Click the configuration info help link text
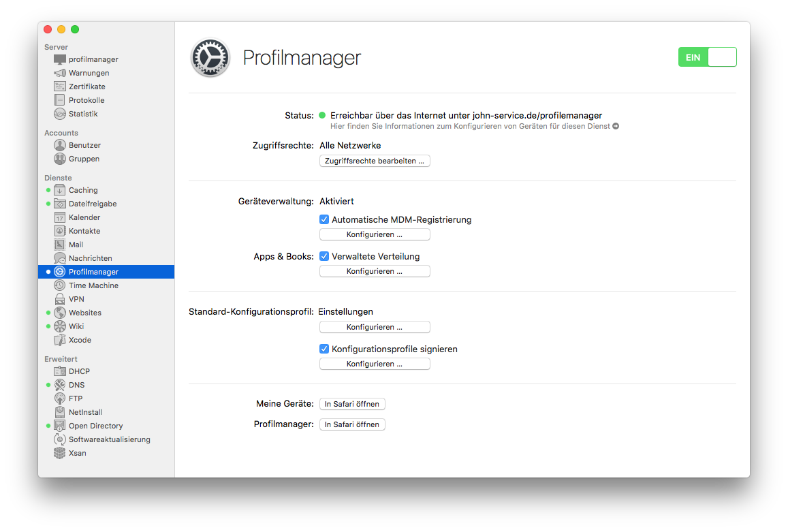This screenshot has height=532, width=788. coord(470,126)
